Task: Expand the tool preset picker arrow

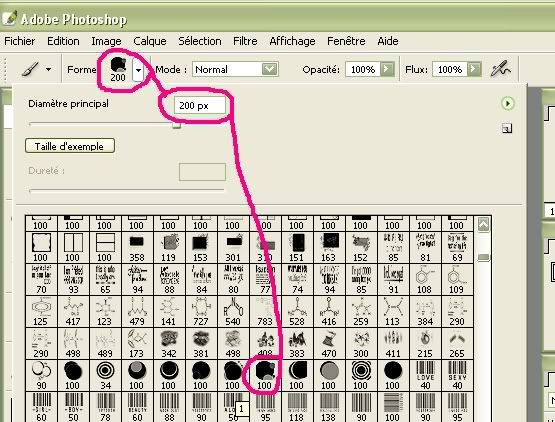Action: coord(48,69)
